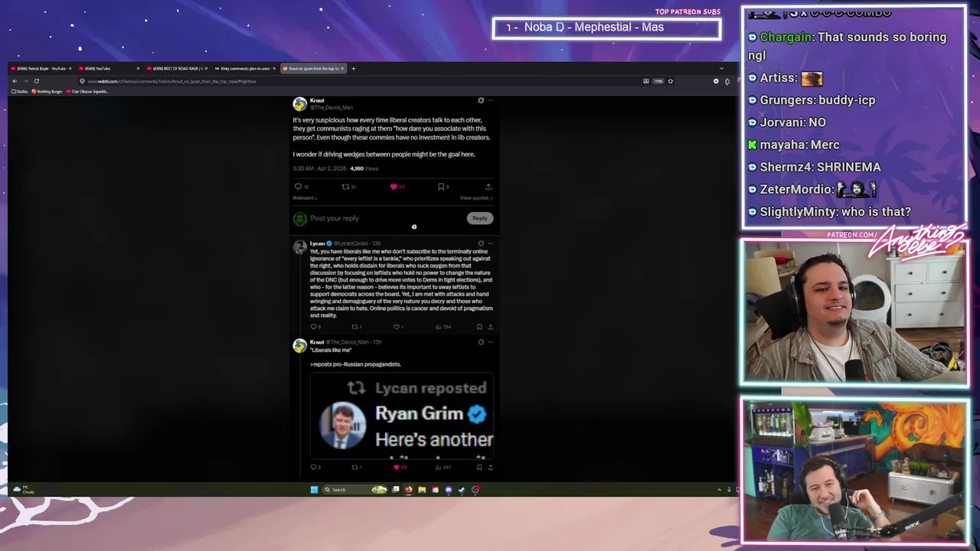Open the list all tabs chevron
980x551 pixels.
pyautogui.click(x=720, y=68)
